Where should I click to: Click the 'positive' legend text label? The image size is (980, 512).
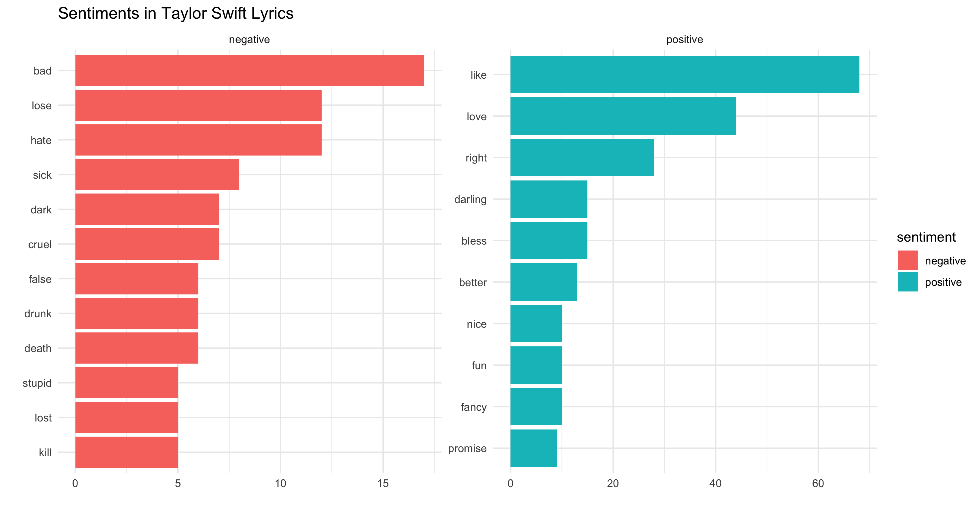tap(943, 283)
